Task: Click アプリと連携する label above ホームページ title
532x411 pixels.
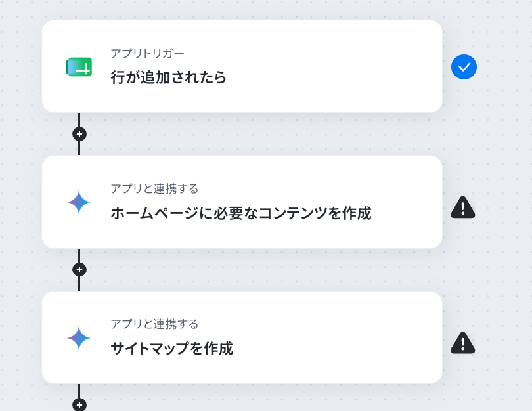Action: point(154,188)
